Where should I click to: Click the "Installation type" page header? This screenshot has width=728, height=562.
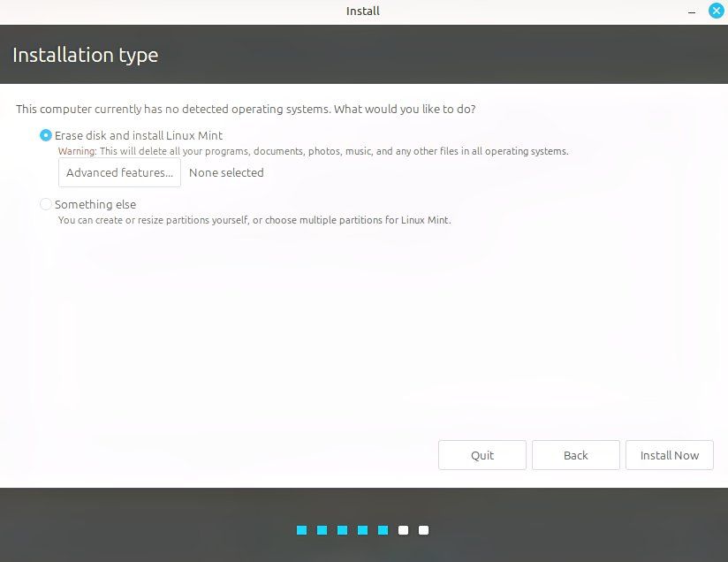[x=86, y=55]
